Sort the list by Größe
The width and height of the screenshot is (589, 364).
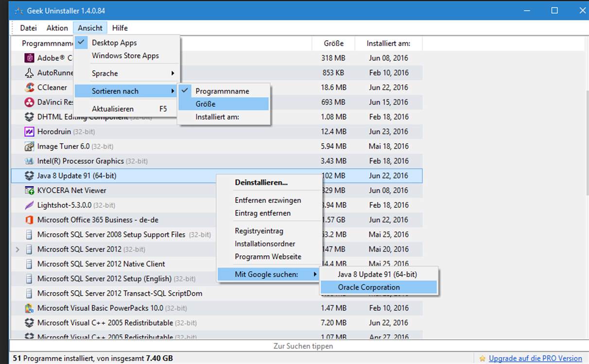[x=224, y=104]
